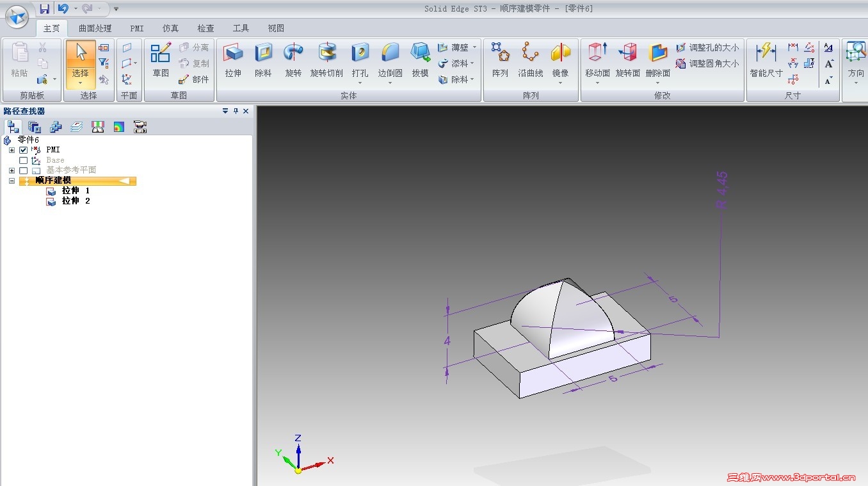This screenshot has width=868, height=486.
Task: Click the greyed-out 粘贴 paste button
Action: click(20, 61)
